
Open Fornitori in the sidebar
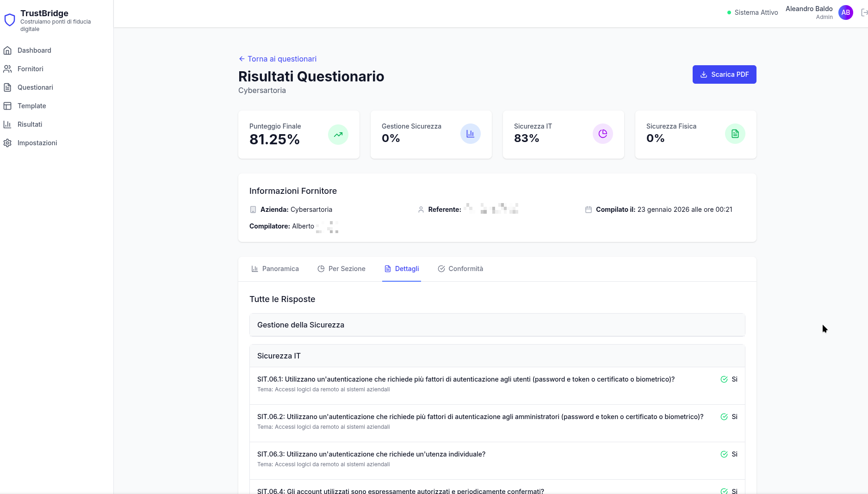tap(31, 69)
